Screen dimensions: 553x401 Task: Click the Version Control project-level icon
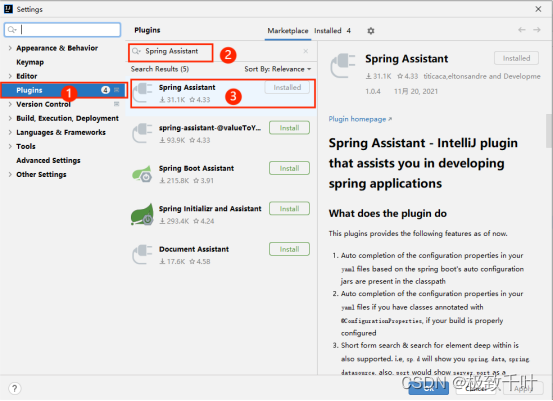116,104
